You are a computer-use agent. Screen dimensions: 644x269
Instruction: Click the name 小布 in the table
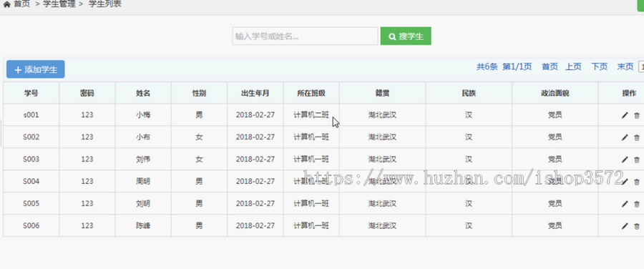click(x=143, y=137)
